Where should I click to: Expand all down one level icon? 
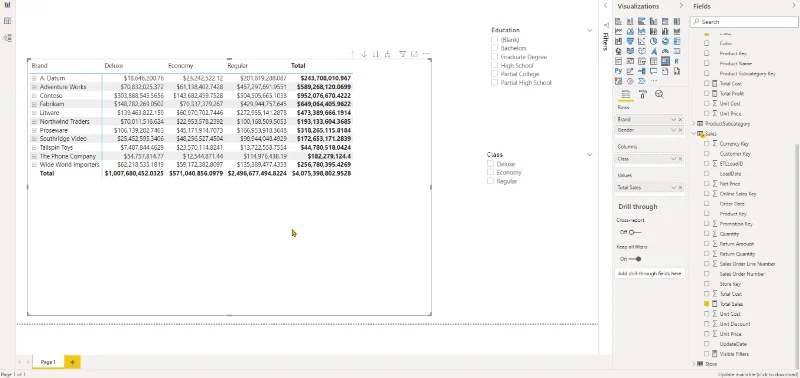pos(388,54)
